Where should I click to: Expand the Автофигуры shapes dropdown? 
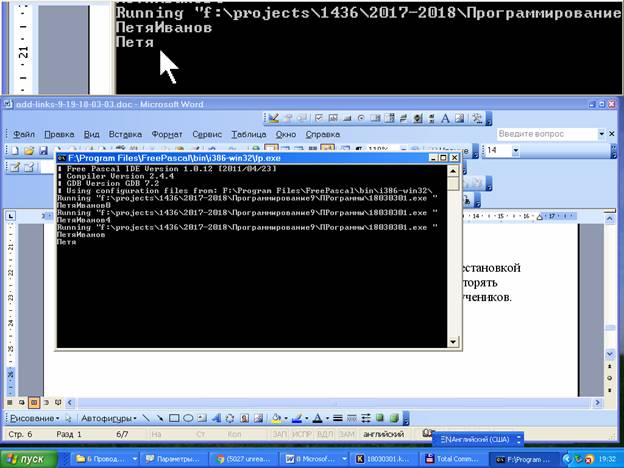(109, 418)
